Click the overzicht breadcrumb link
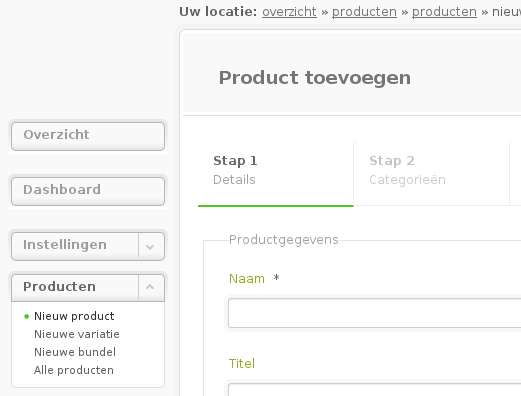 point(289,12)
